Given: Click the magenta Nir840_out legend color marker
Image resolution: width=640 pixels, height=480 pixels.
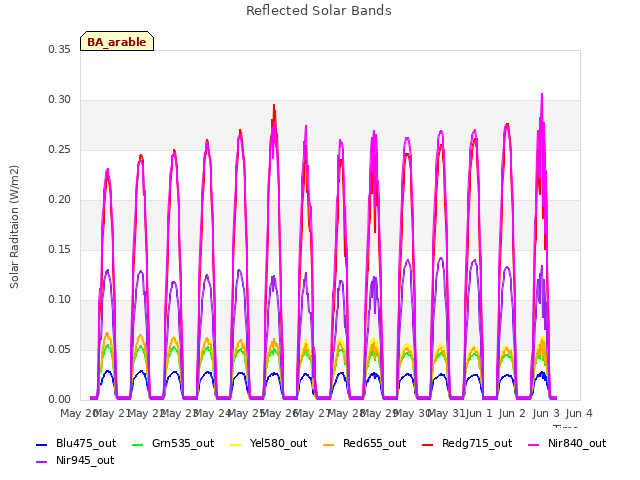Looking at the screenshot, I should (533, 444).
